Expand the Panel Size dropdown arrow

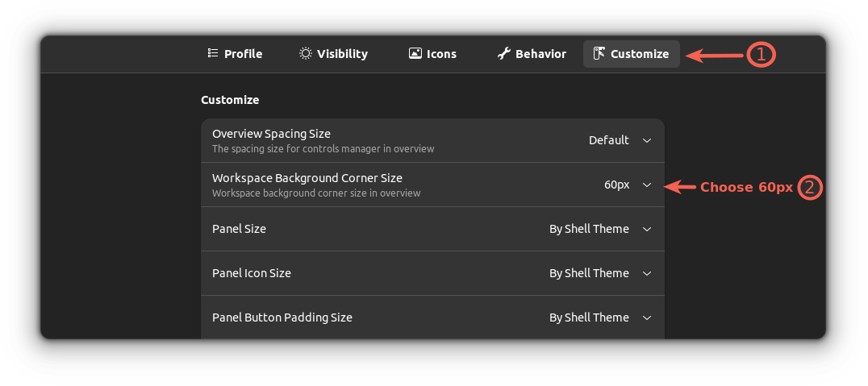tap(647, 229)
